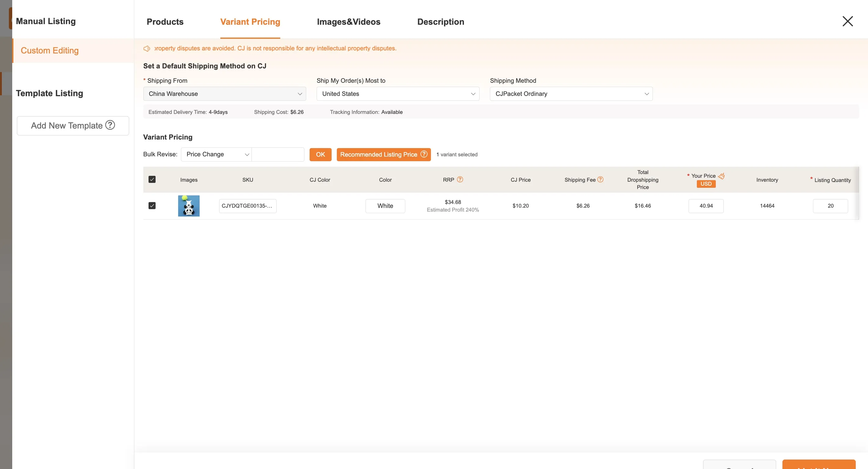Click Estimated Delivery Time 4-9days text
This screenshot has height=469, width=868.
coord(188,112)
